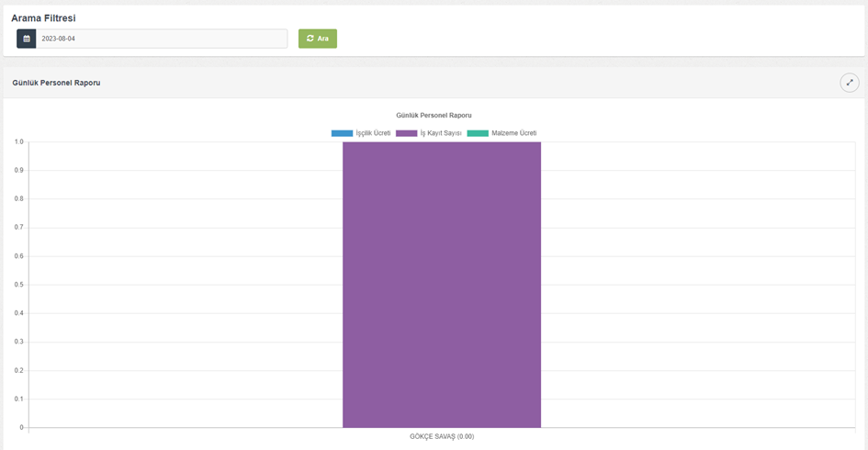
Task: Click the 0.8 value on the y-axis
Action: coord(18,198)
